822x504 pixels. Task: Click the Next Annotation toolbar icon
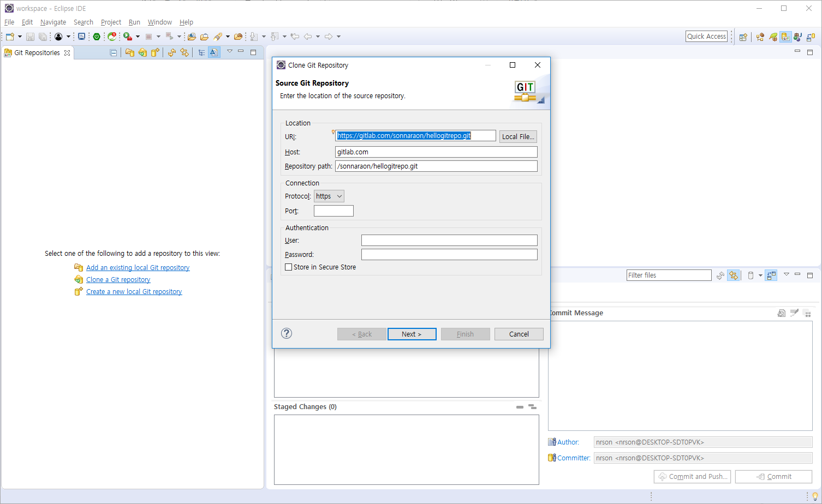coord(254,37)
